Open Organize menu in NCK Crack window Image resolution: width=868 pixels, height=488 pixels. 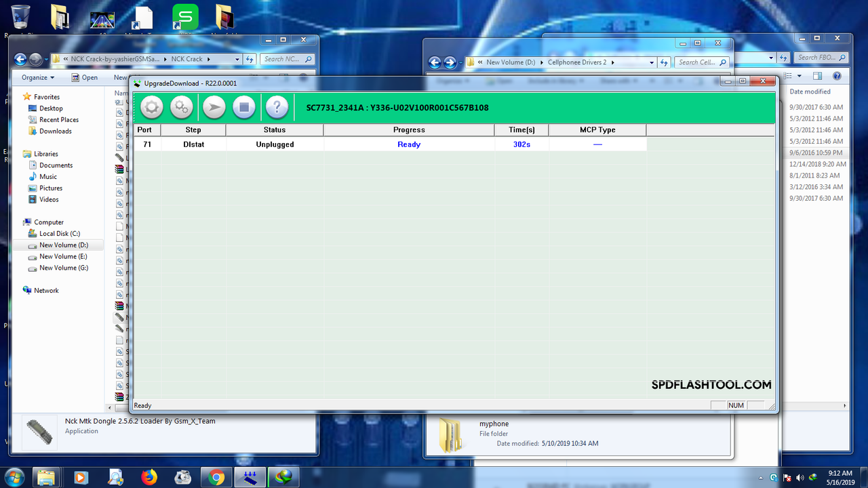coord(38,77)
